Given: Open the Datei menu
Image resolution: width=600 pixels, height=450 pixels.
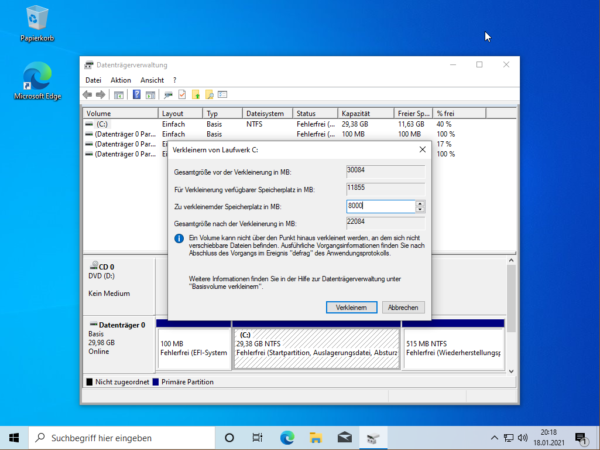Looking at the screenshot, I should (x=93, y=80).
